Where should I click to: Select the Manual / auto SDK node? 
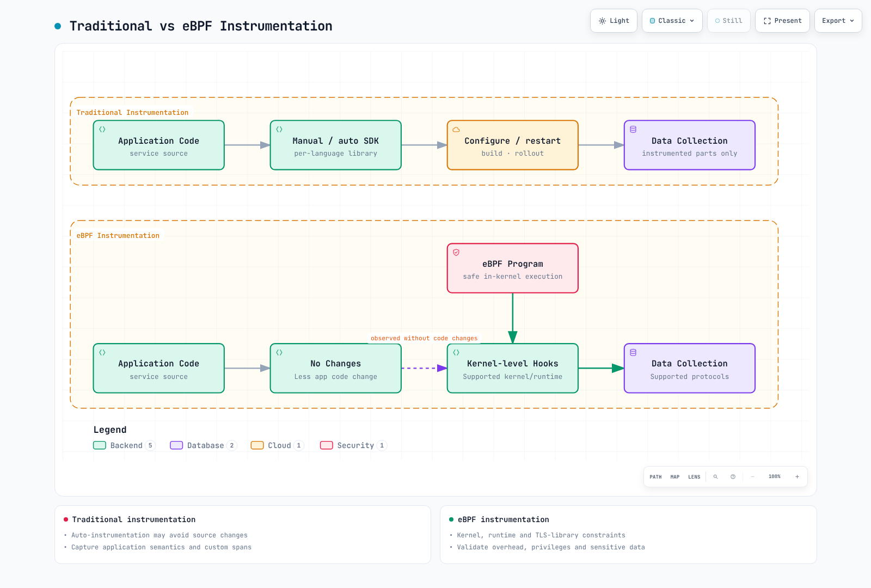point(336,145)
